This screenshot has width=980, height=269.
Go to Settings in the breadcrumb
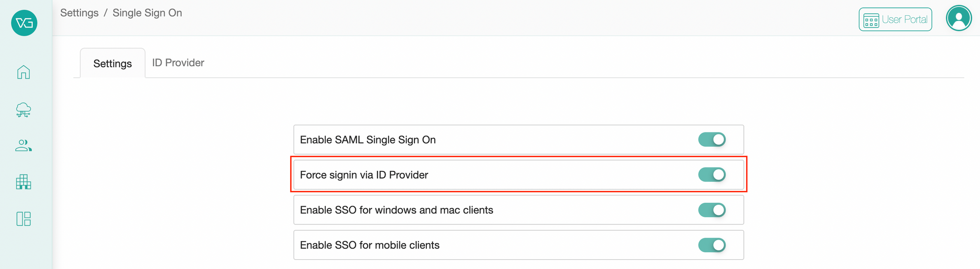[79, 13]
